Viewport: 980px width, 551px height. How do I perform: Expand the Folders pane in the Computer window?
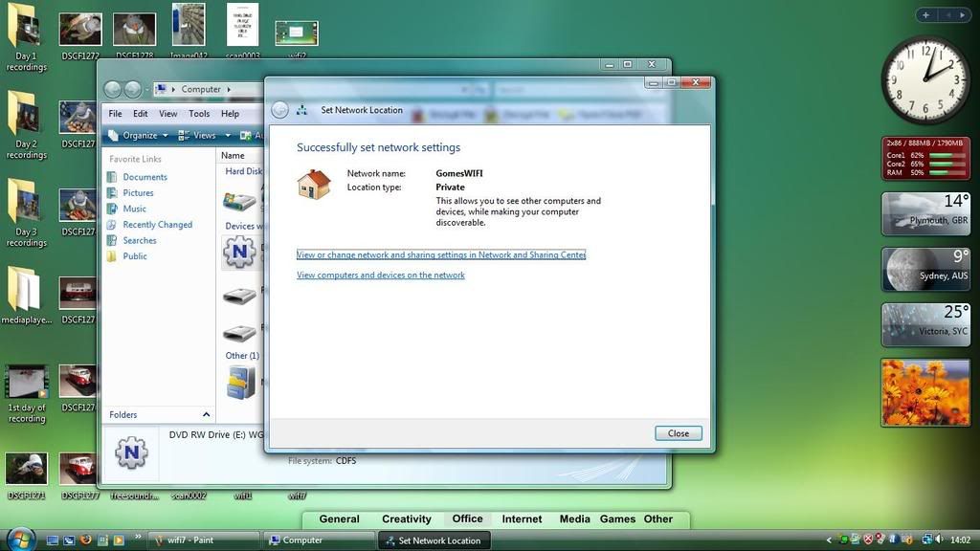click(x=206, y=415)
